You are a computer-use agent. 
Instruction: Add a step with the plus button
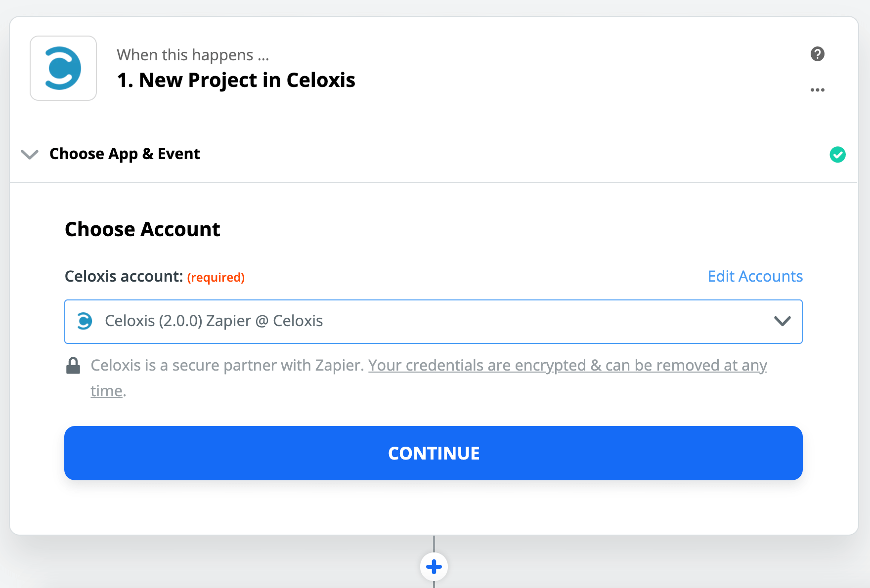(x=434, y=566)
